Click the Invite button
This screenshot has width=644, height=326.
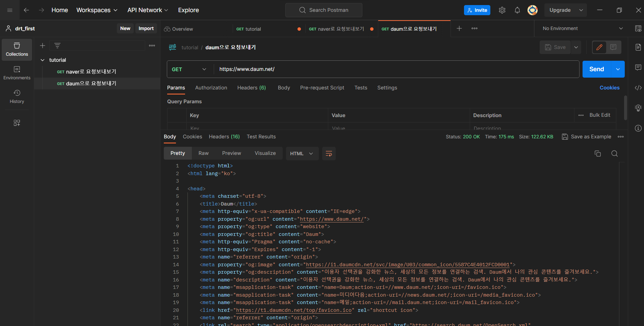(477, 10)
